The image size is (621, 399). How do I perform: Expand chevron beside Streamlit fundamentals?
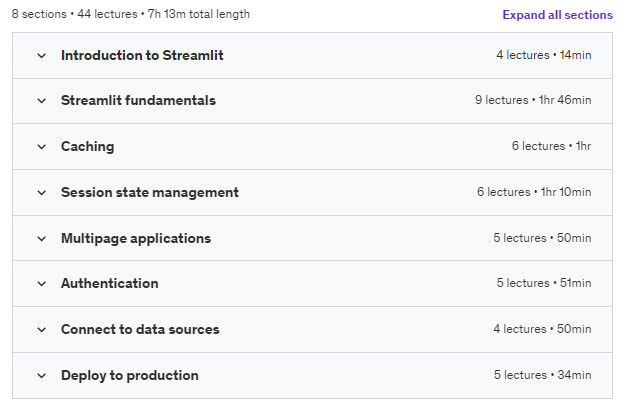[42, 101]
